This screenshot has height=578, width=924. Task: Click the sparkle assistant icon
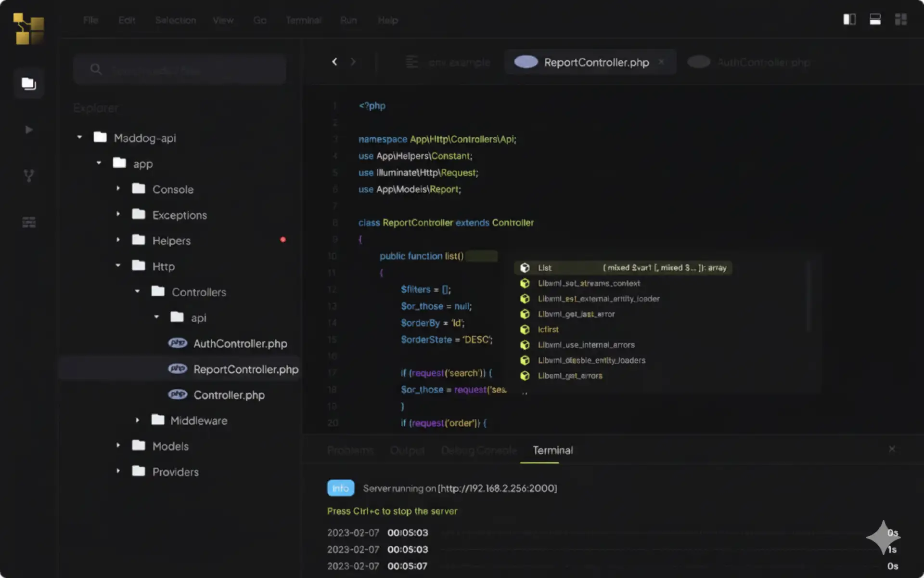883,537
